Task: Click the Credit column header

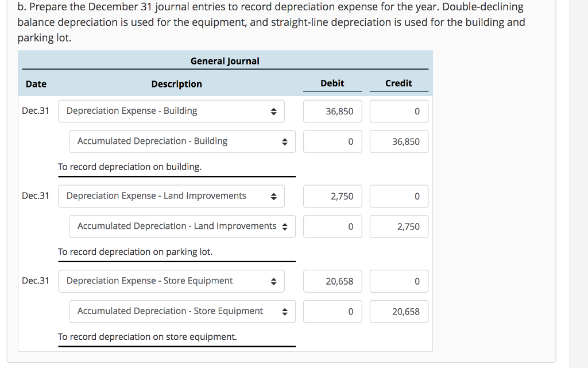Action: [399, 83]
